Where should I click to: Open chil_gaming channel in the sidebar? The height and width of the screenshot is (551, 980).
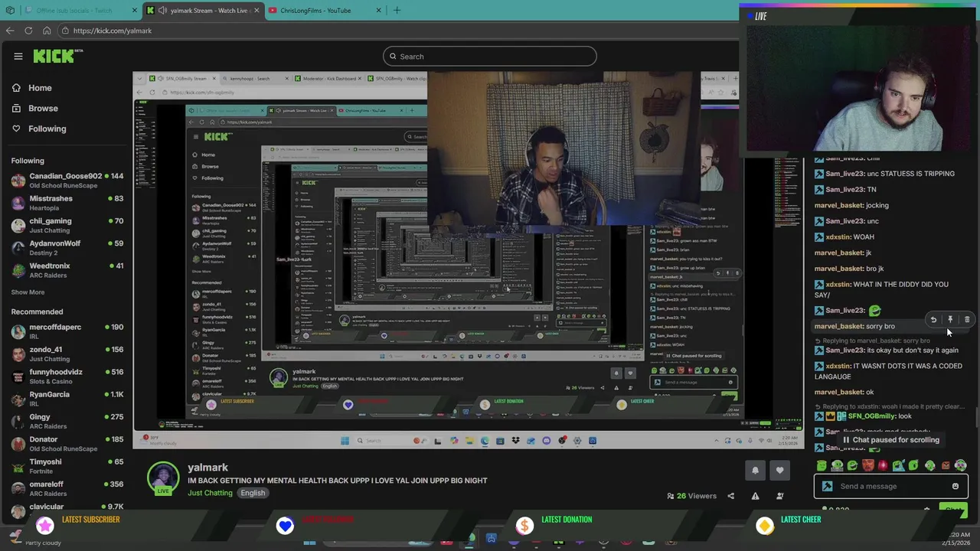coord(67,225)
